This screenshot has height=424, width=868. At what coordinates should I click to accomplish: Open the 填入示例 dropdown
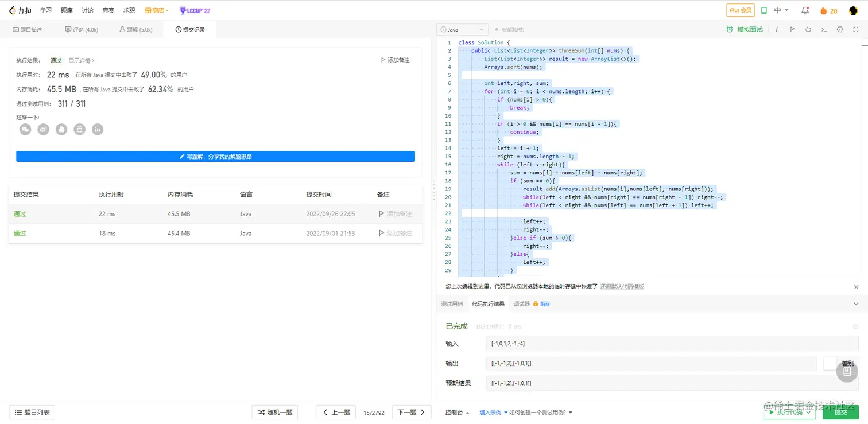tap(493, 413)
